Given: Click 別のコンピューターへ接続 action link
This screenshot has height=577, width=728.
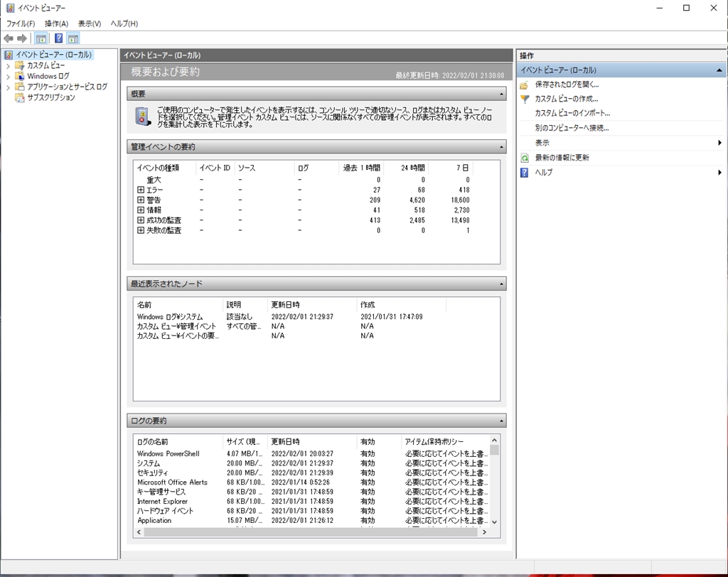Looking at the screenshot, I should (x=572, y=128).
